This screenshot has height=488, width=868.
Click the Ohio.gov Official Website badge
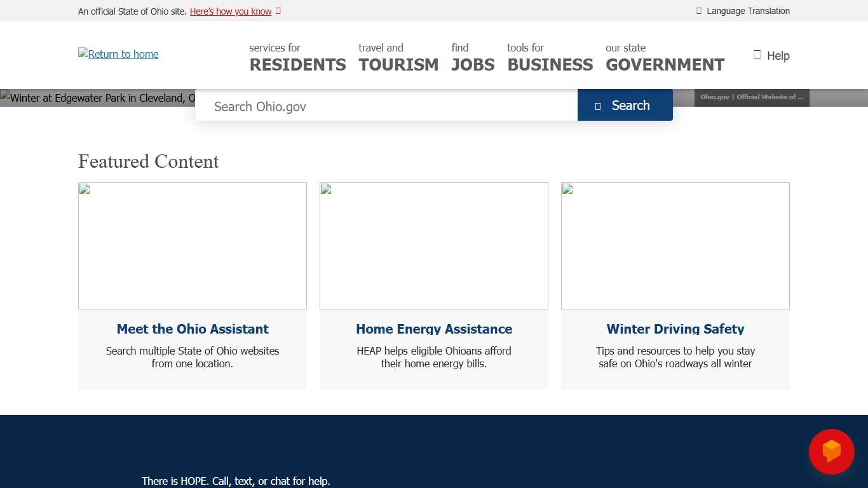pos(752,97)
